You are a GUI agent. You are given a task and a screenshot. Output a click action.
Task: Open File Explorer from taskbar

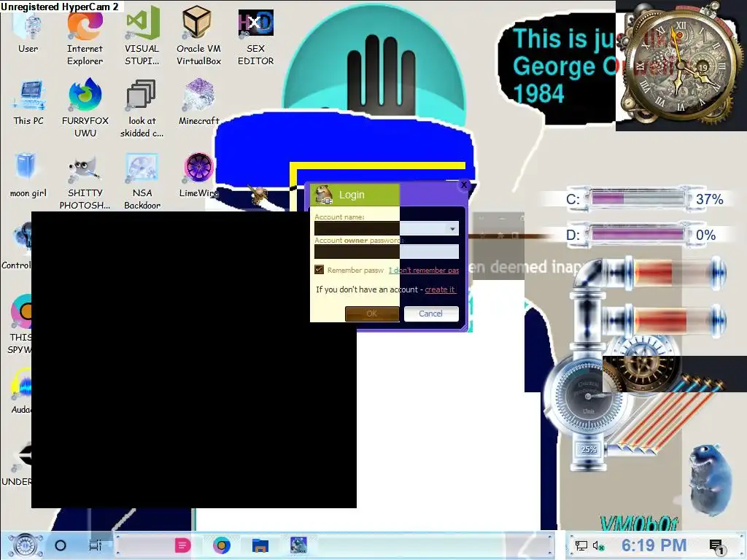[260, 545]
